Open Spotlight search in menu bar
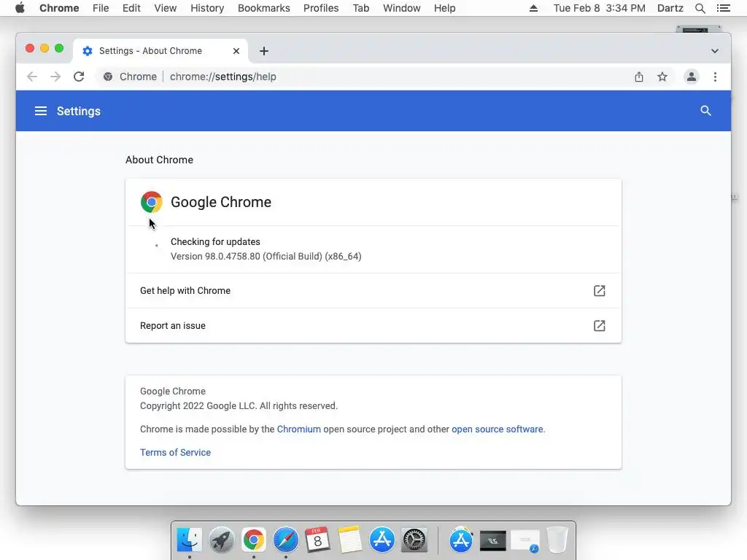747x560 pixels. point(700,8)
